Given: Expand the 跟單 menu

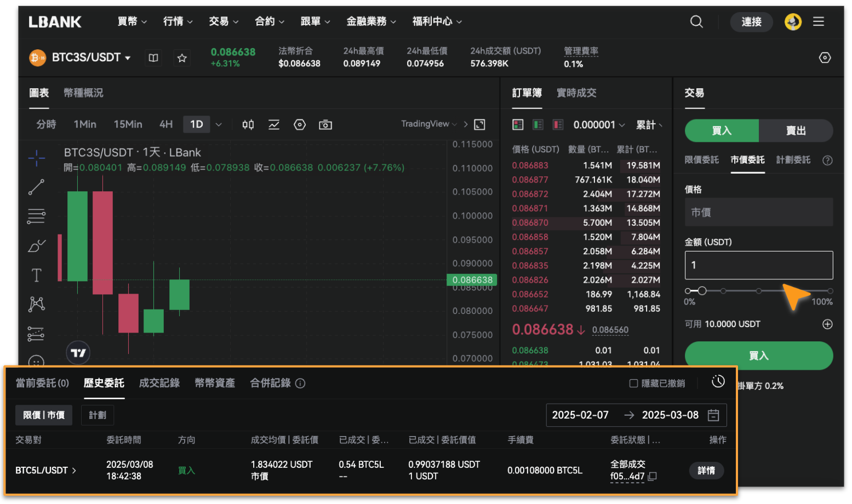Looking at the screenshot, I should pyautogui.click(x=316, y=21).
